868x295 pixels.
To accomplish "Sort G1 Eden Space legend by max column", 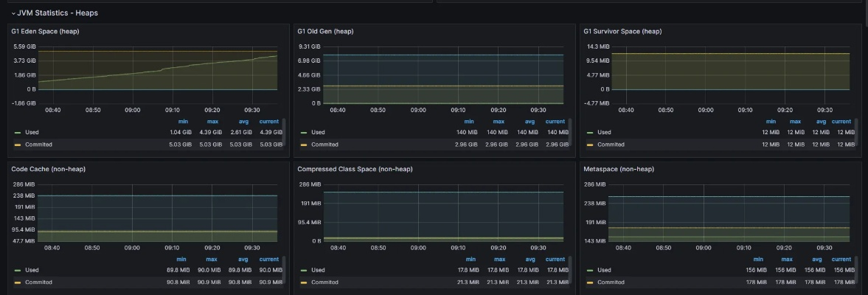I will pyautogui.click(x=213, y=122).
